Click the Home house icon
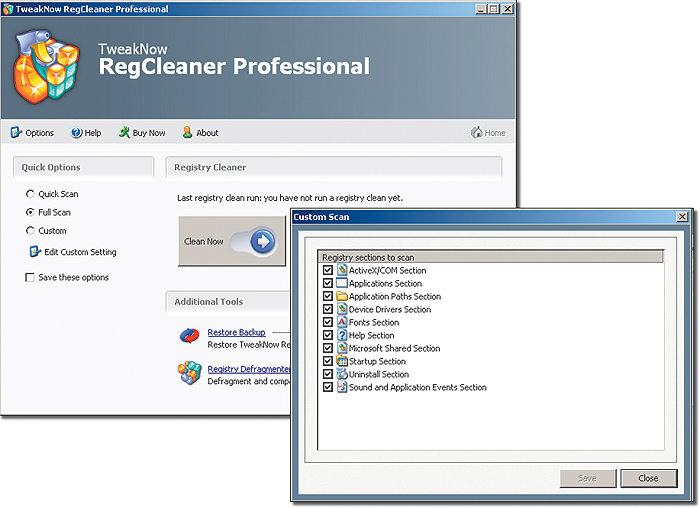The height and width of the screenshot is (508, 700). tap(476, 132)
